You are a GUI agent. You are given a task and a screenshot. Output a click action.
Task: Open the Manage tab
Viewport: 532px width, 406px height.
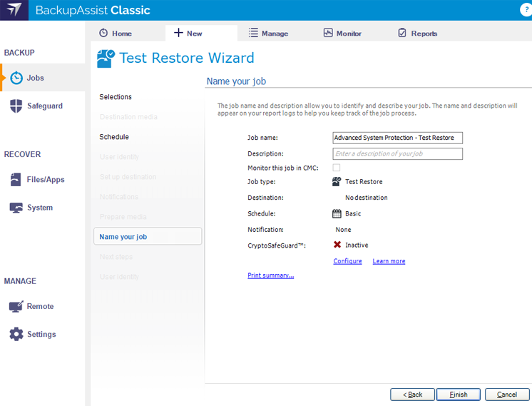(x=268, y=33)
